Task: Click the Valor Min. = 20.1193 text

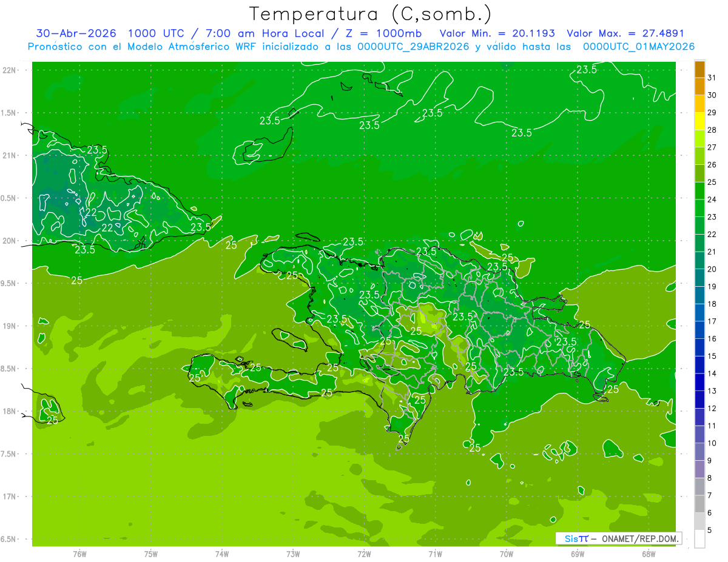Action: click(497, 33)
